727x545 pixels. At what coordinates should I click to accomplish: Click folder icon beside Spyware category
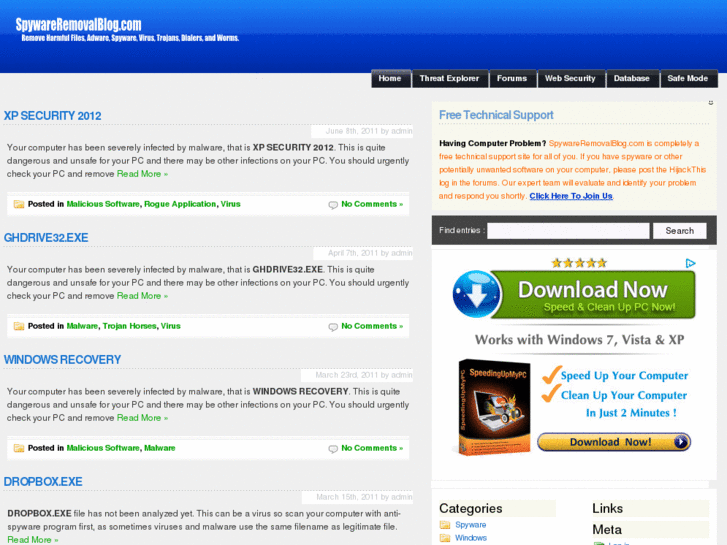[445, 525]
